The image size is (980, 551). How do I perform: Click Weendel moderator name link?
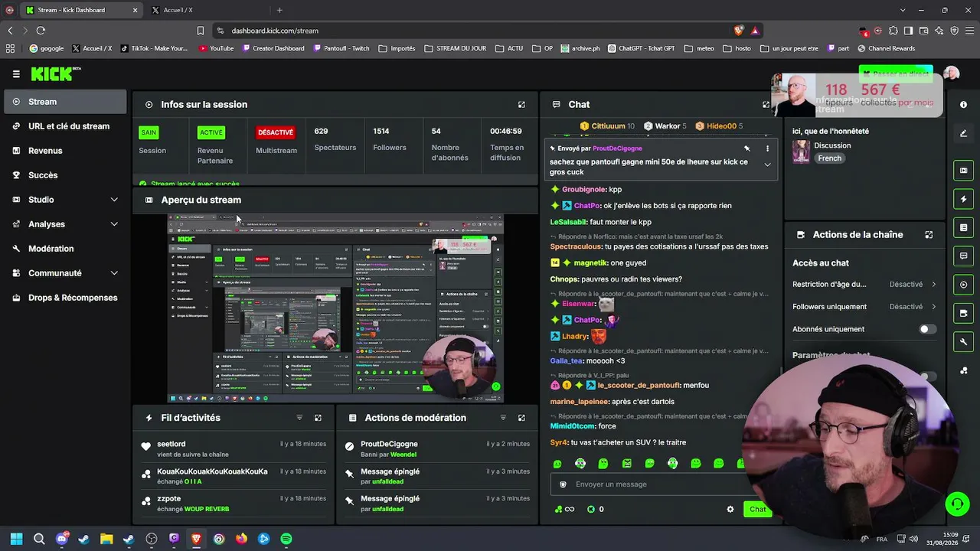pyautogui.click(x=403, y=455)
